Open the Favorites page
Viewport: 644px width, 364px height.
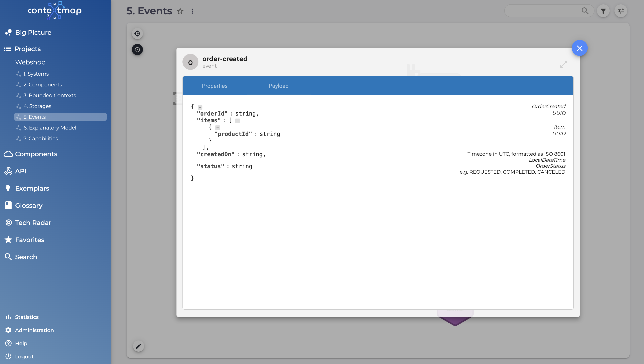[30, 240]
